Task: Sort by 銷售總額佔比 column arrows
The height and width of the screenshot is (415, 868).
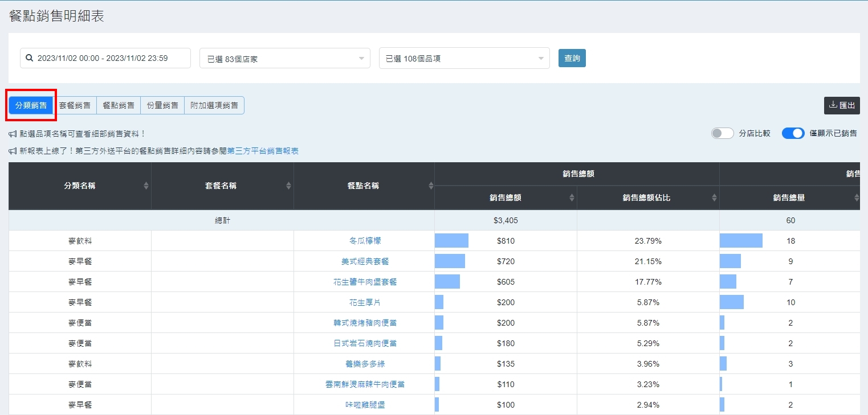Action: 714,198
